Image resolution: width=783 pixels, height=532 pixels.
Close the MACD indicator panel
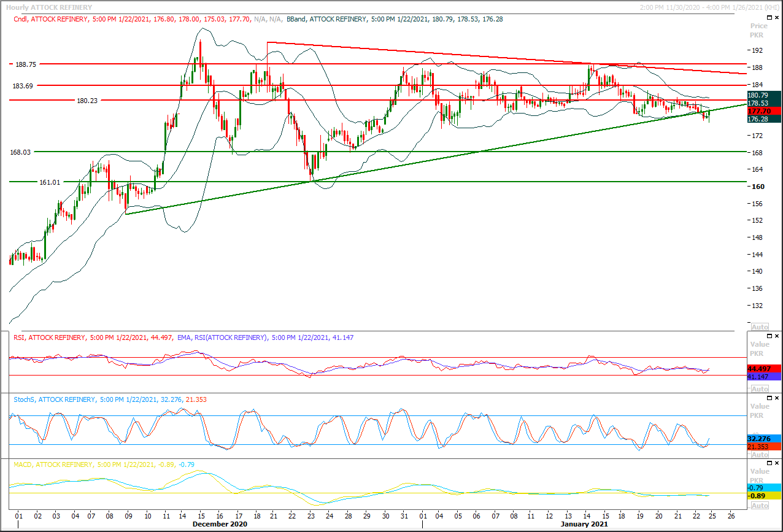click(778, 463)
